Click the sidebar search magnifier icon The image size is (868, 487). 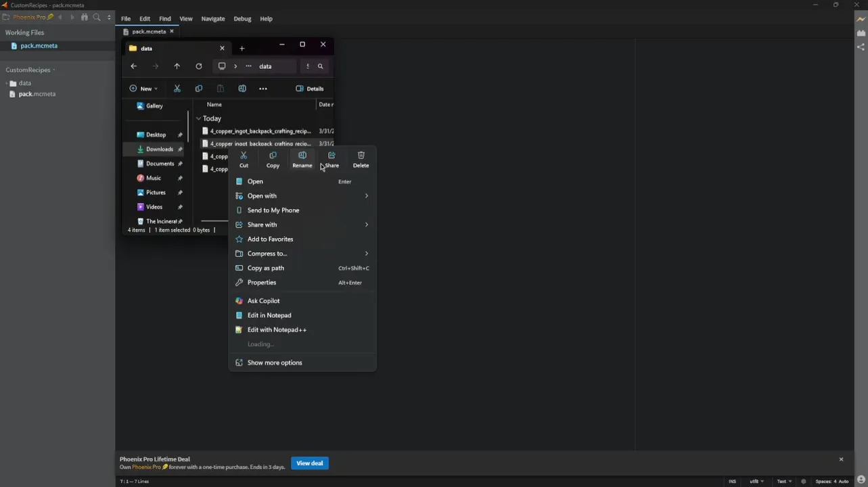point(97,17)
